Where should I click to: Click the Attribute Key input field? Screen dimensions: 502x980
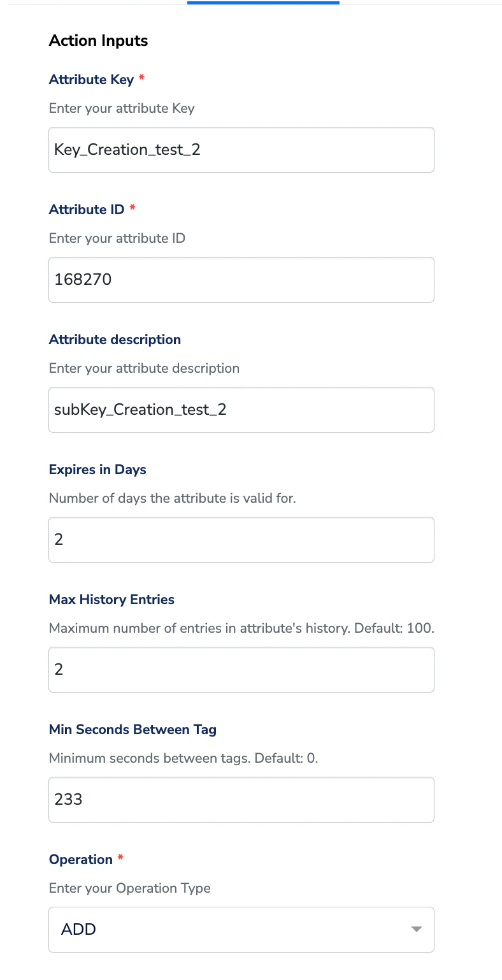pos(241,150)
